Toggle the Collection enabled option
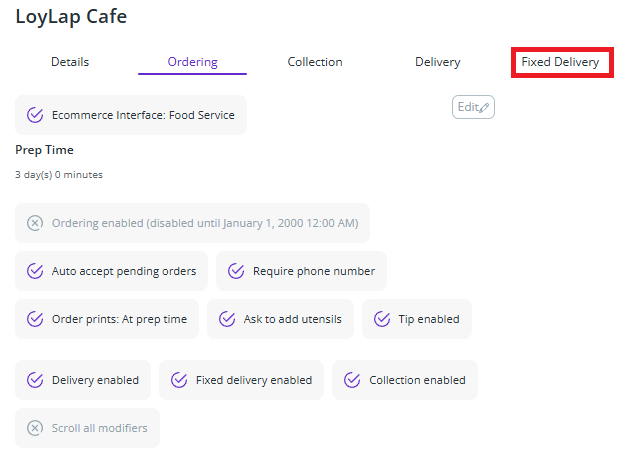 [x=405, y=380]
